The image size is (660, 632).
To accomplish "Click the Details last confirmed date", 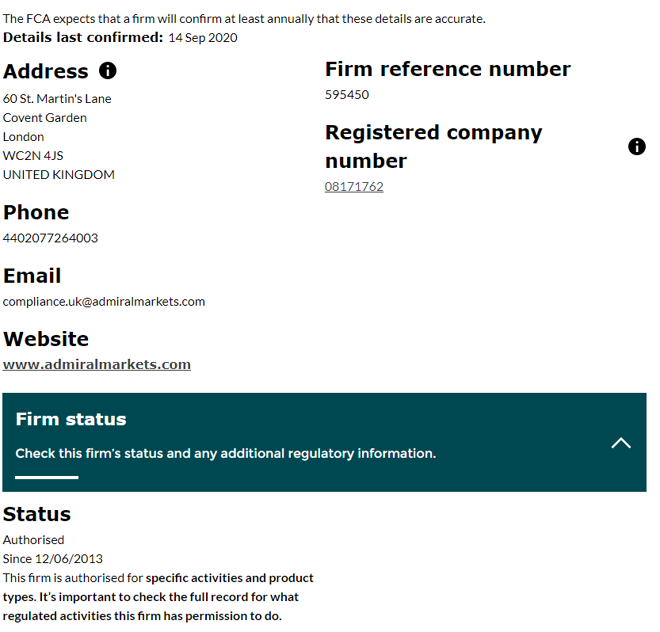I will pyautogui.click(x=203, y=37).
